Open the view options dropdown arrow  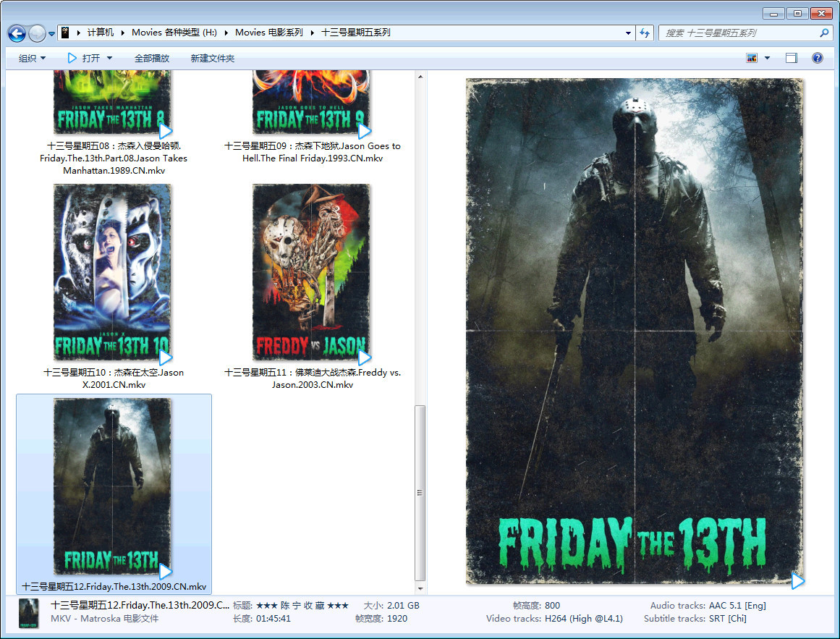768,59
